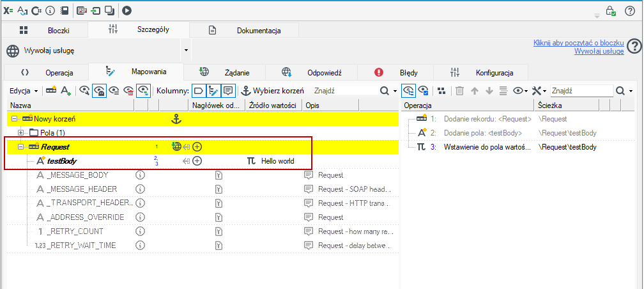Click the padlock with green check icon
This screenshot has width=644, height=289.
[611, 11]
